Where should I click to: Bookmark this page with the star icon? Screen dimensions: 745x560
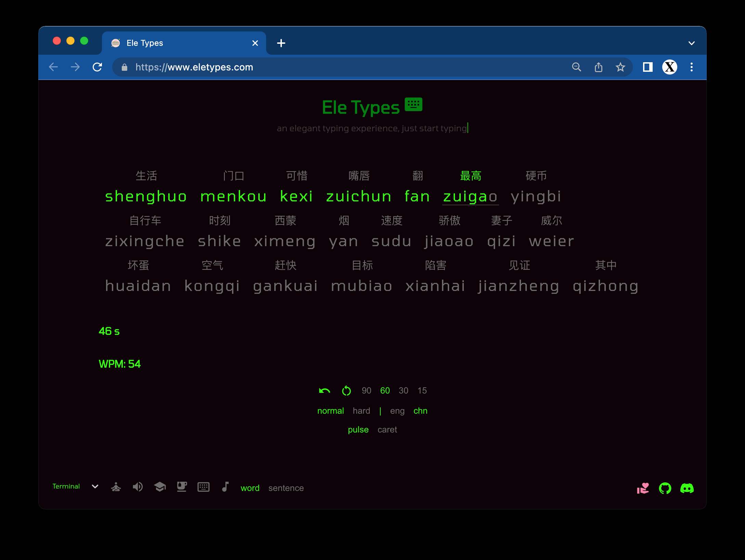click(620, 67)
